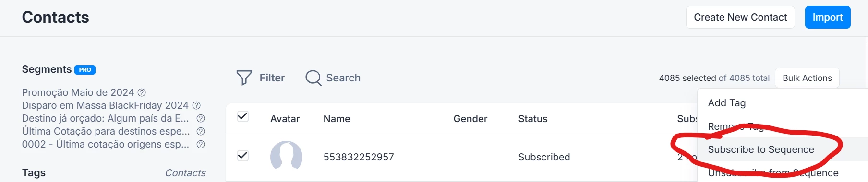Click the PRO badge next to Segments

pyautogui.click(x=85, y=70)
